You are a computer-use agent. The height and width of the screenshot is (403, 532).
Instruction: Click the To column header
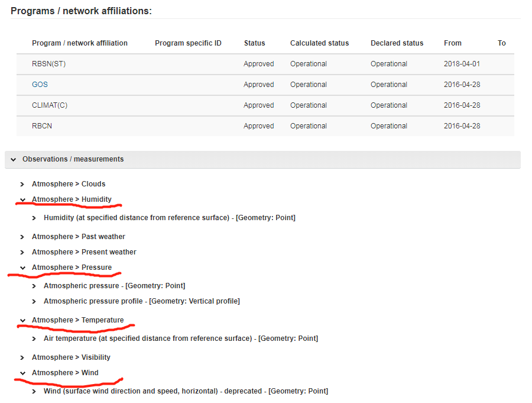click(501, 43)
